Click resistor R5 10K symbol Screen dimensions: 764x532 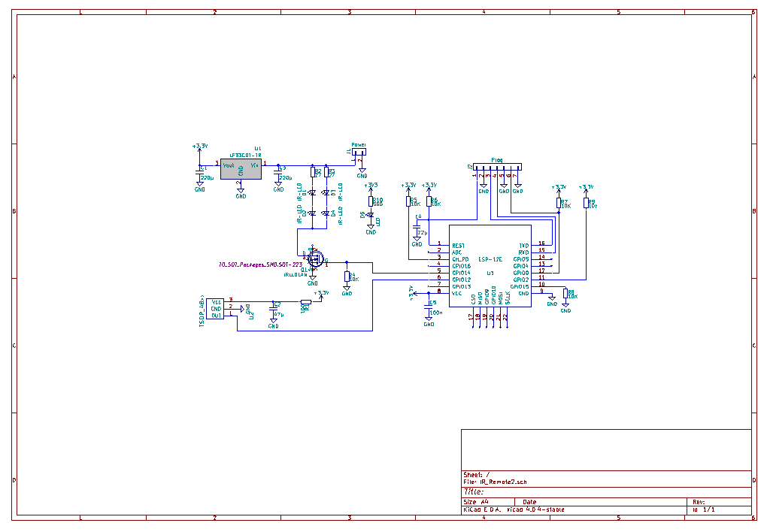pyautogui.click(x=408, y=201)
